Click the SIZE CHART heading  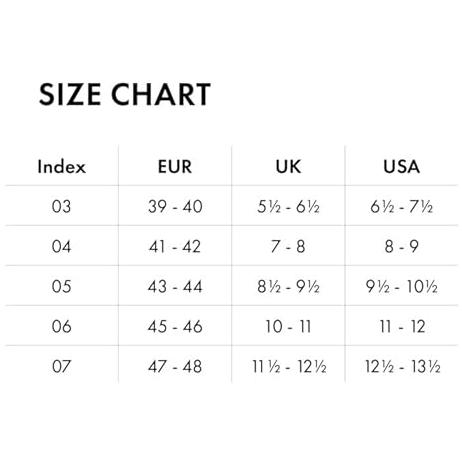point(125,94)
